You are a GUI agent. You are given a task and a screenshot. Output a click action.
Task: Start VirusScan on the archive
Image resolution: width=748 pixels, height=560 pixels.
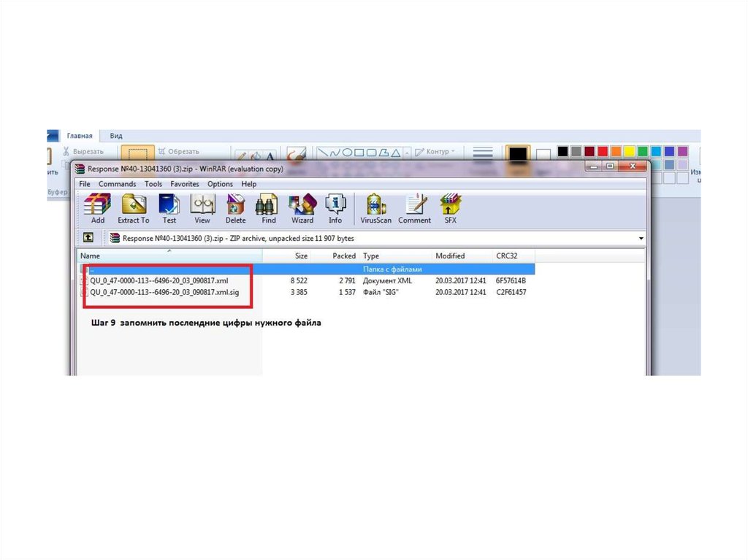(x=375, y=208)
